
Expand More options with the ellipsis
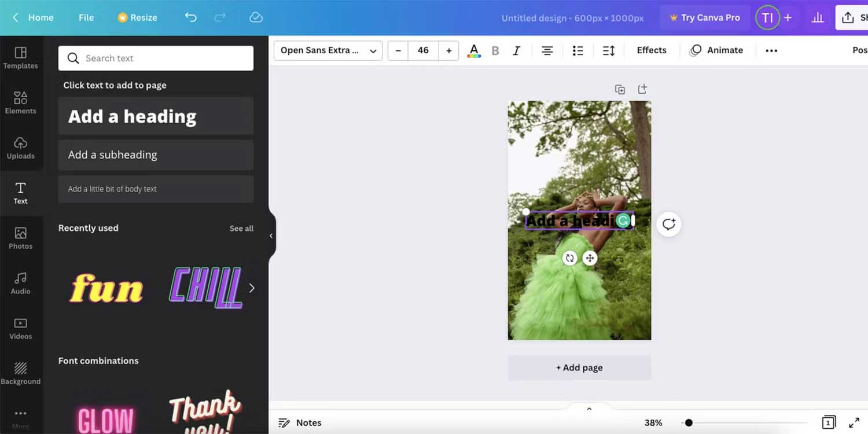click(771, 50)
